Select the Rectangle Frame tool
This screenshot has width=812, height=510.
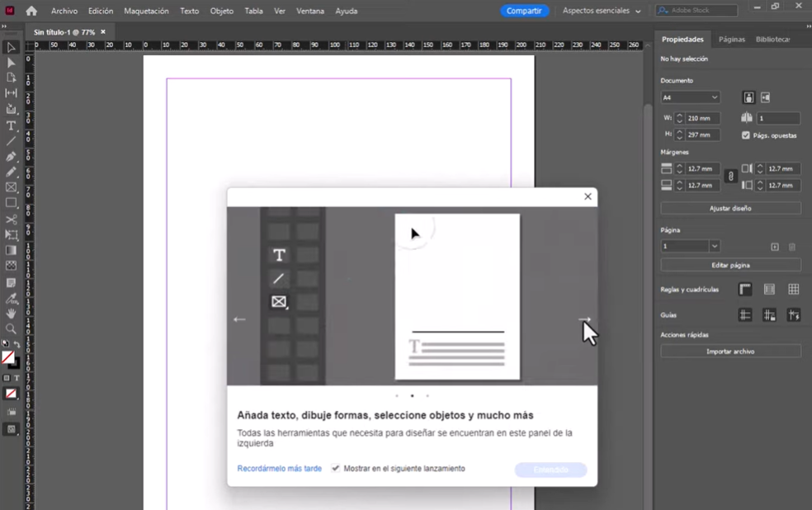pos(11,187)
